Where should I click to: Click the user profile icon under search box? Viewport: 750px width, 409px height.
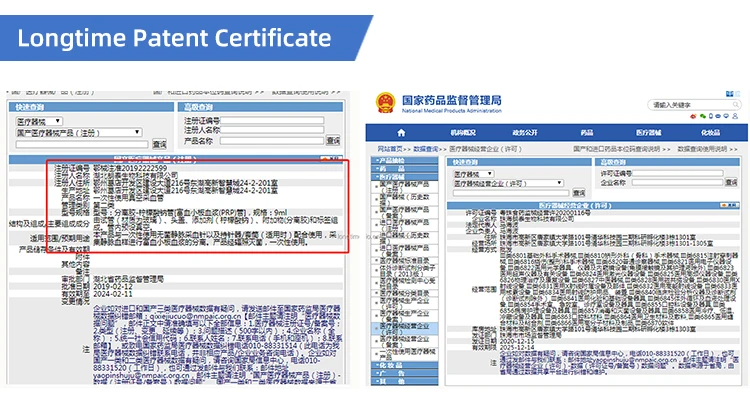tap(735, 116)
